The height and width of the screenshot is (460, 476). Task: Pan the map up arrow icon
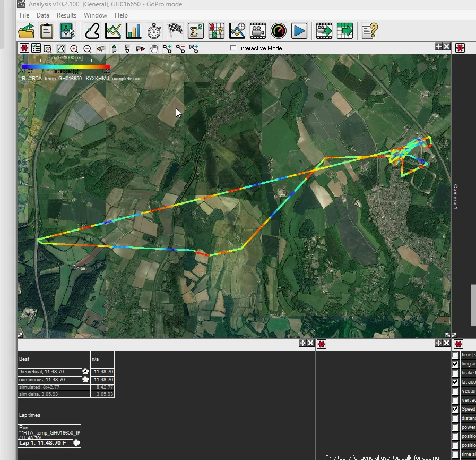[x=114, y=49]
